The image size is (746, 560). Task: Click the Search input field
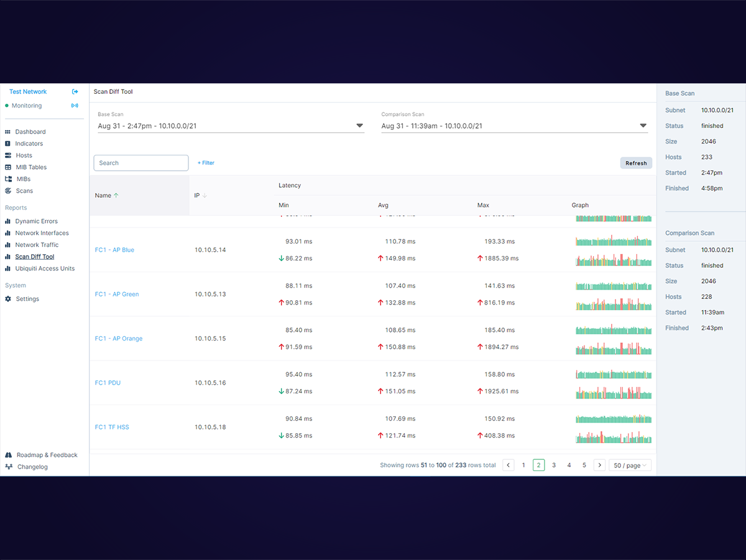[141, 163]
